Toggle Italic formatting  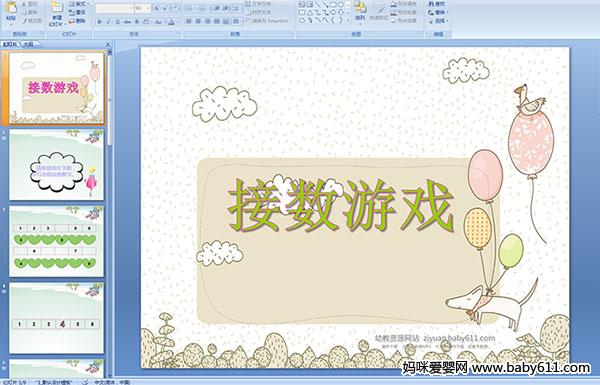pos(108,22)
